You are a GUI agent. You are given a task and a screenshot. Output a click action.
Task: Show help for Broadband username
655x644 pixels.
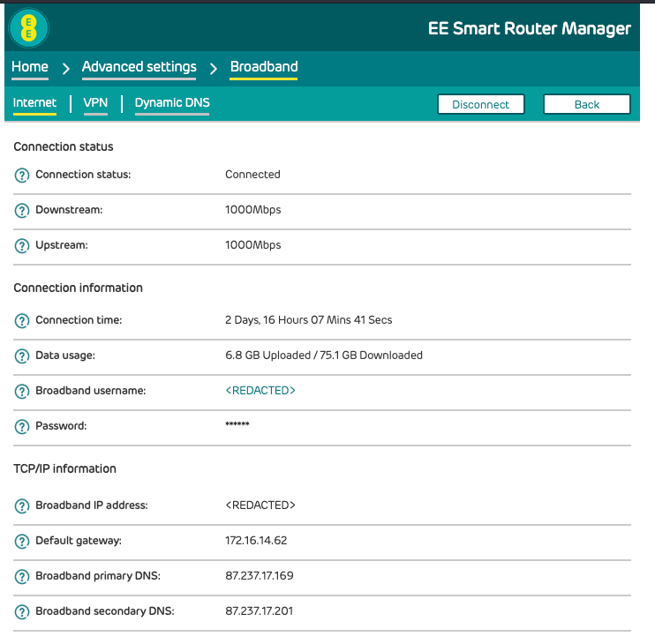click(x=22, y=391)
